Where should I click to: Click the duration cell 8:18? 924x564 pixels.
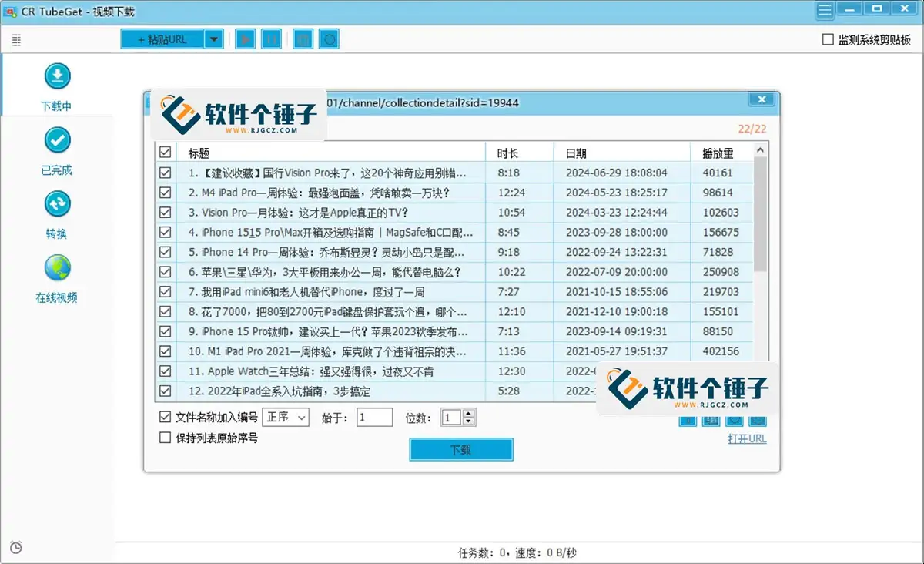[x=508, y=173]
